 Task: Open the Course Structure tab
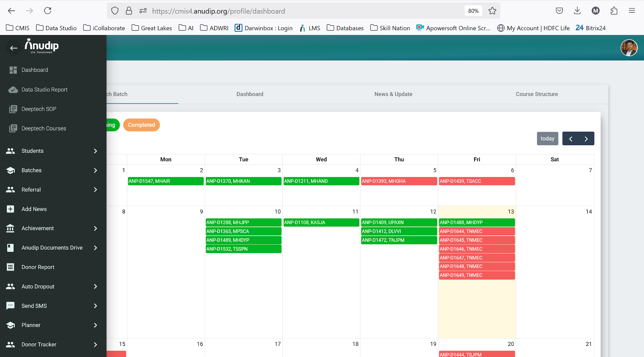[537, 94]
